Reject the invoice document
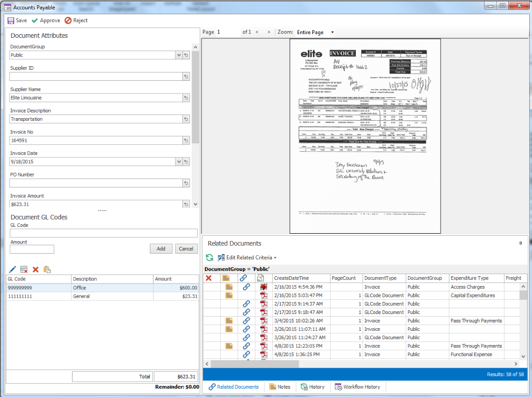This screenshot has height=397, width=532. coord(76,20)
